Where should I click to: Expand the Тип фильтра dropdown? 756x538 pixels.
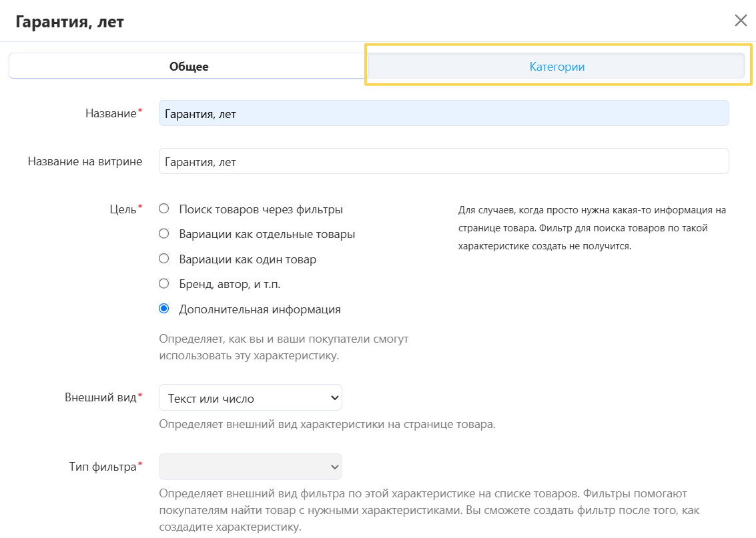pyautogui.click(x=250, y=467)
